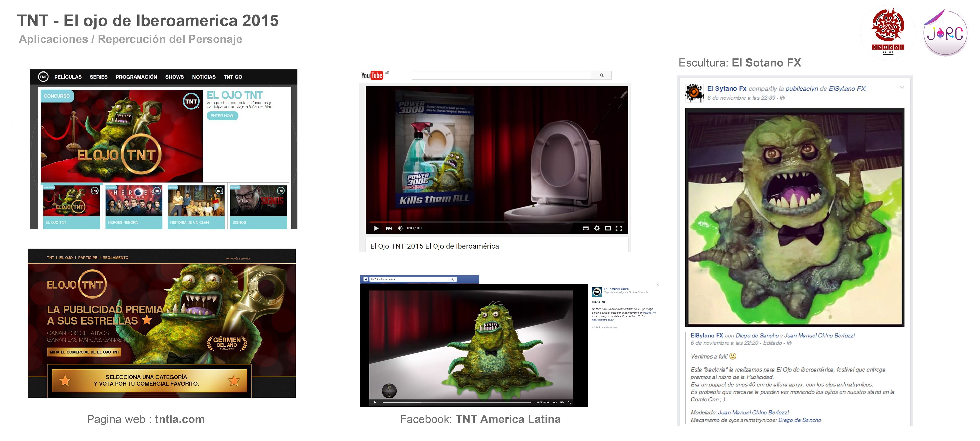980x441 pixels.
Task: Enter fullscreen in the YouTube player
Action: [x=619, y=228]
